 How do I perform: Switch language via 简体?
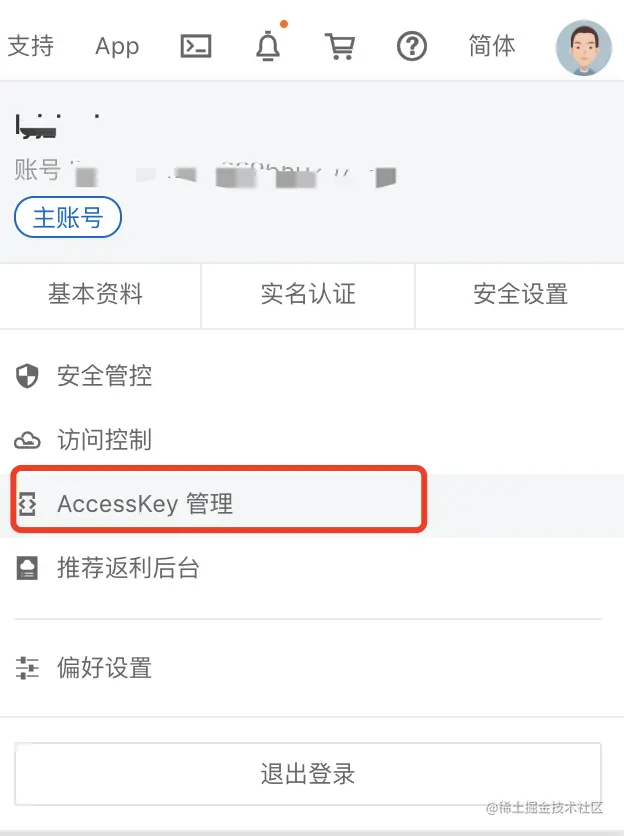point(492,46)
